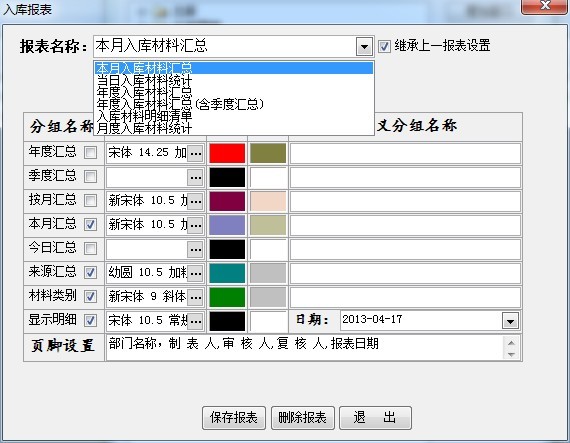Click the font field reading 新宋体 9 斜体
The image size is (570, 443).
(x=147, y=297)
